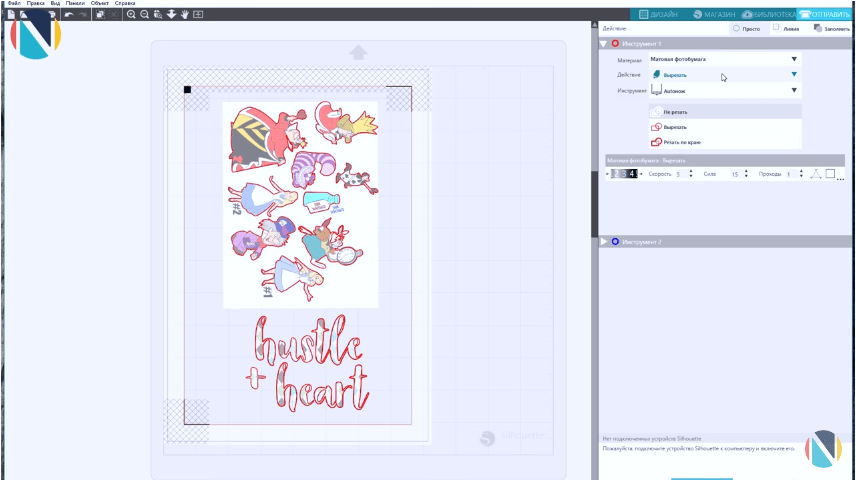The width and height of the screenshot is (856, 480).
Task: Create a new document from the toolbar
Action: 11,14
